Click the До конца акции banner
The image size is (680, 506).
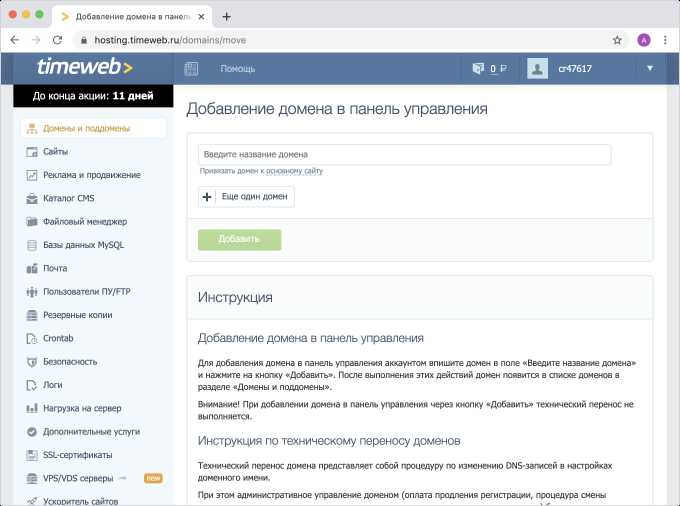point(93,96)
